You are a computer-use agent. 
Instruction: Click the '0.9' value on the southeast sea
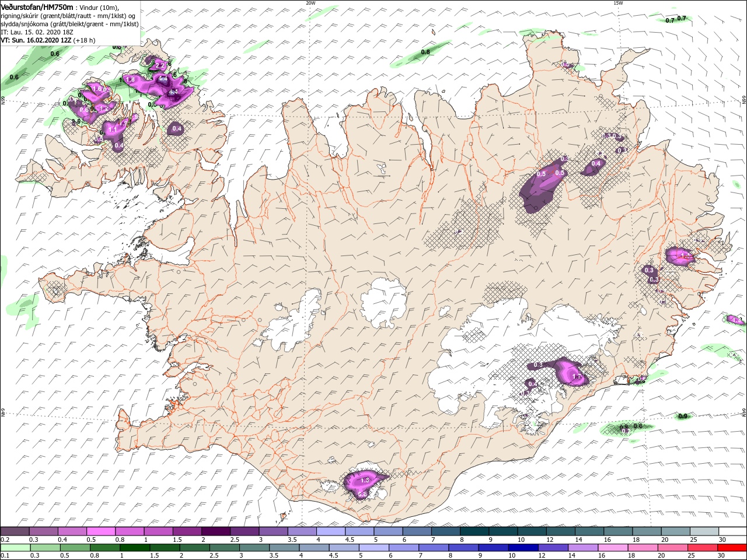point(683,416)
